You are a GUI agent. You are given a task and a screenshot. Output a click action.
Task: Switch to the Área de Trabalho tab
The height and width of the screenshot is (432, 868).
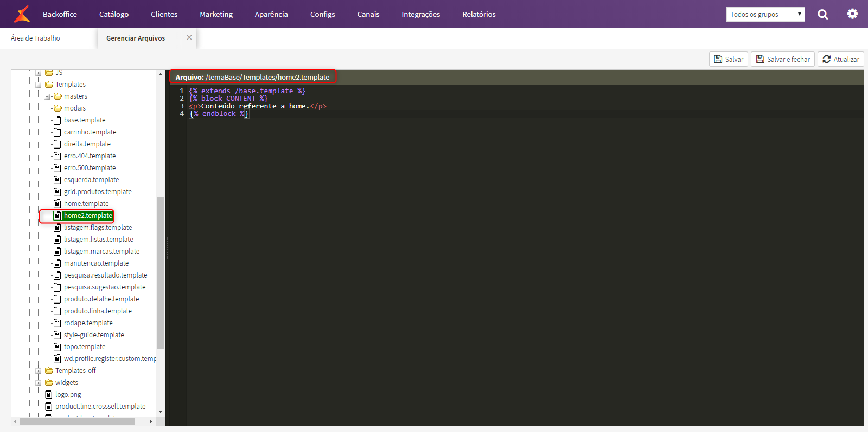pos(35,38)
